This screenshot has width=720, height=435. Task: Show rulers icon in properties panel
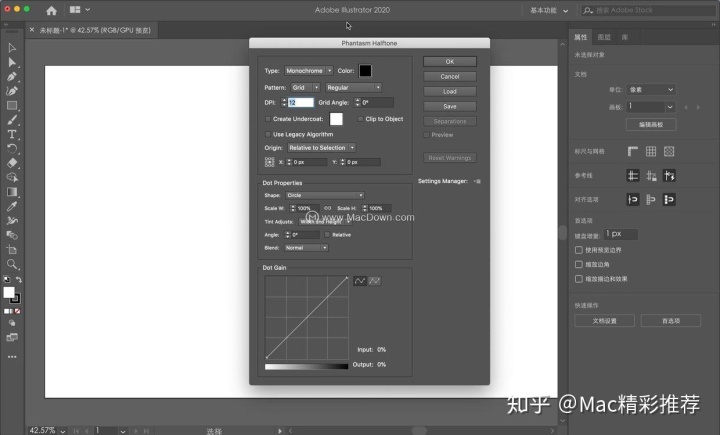[633, 151]
